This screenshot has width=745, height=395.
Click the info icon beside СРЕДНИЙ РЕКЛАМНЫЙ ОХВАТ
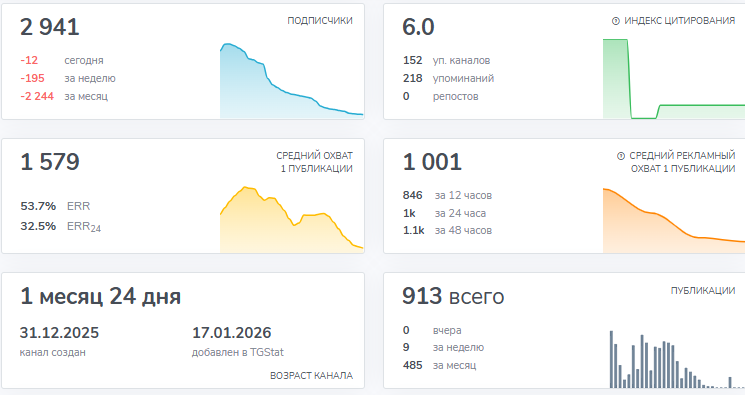pos(621,156)
